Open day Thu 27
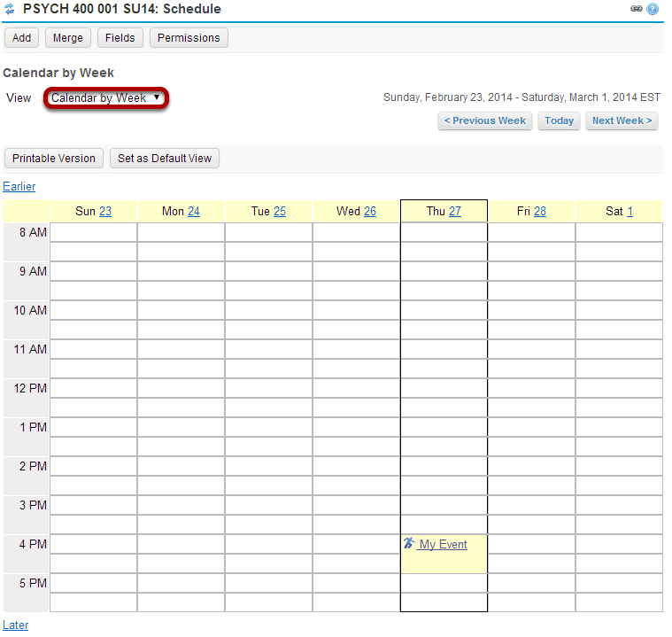Viewport: 672px width, 637px height. 455,212
